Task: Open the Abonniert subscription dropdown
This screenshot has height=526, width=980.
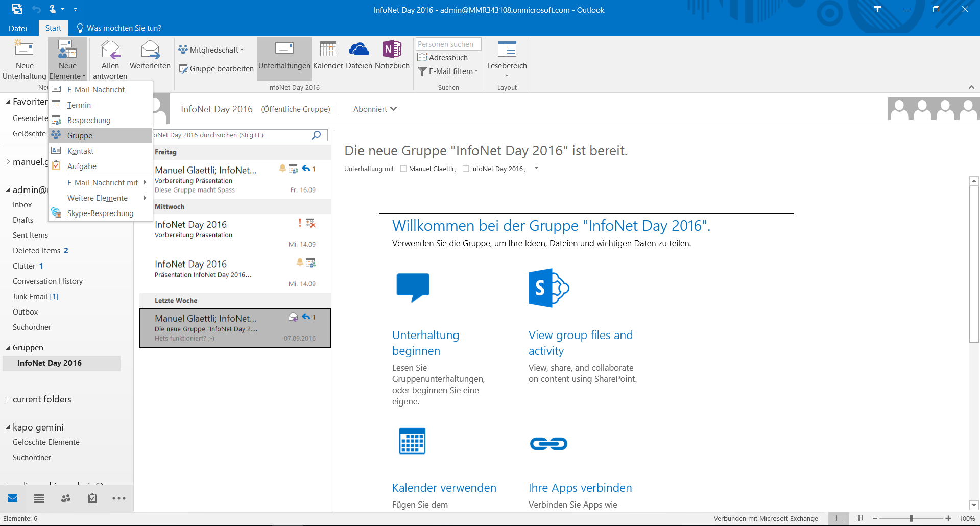Action: tap(375, 109)
